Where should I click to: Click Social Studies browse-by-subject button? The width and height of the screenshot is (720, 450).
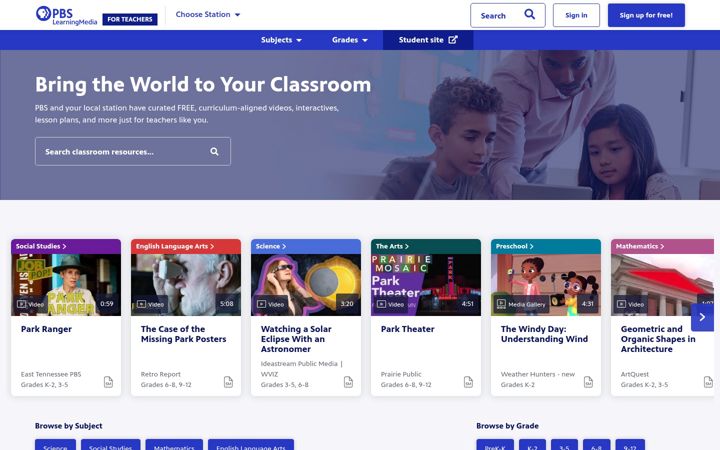(111, 445)
